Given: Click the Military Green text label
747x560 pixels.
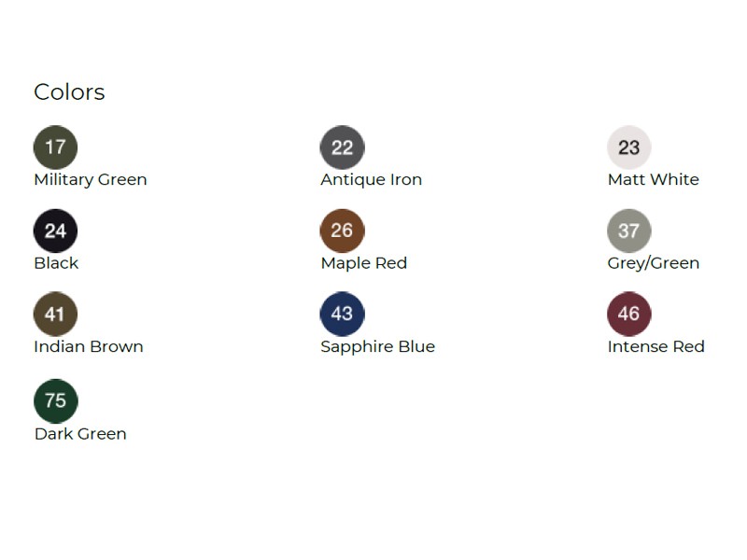Looking at the screenshot, I should [x=91, y=179].
